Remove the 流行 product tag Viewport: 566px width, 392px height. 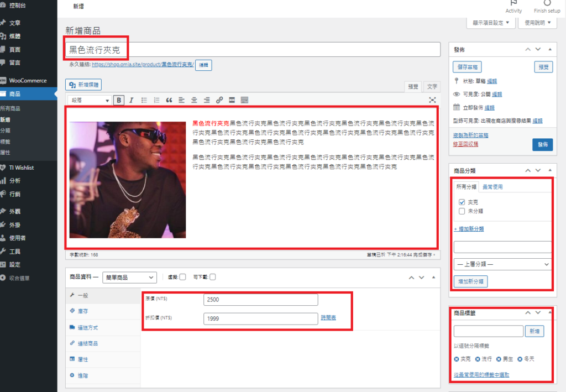pyautogui.click(x=477, y=359)
